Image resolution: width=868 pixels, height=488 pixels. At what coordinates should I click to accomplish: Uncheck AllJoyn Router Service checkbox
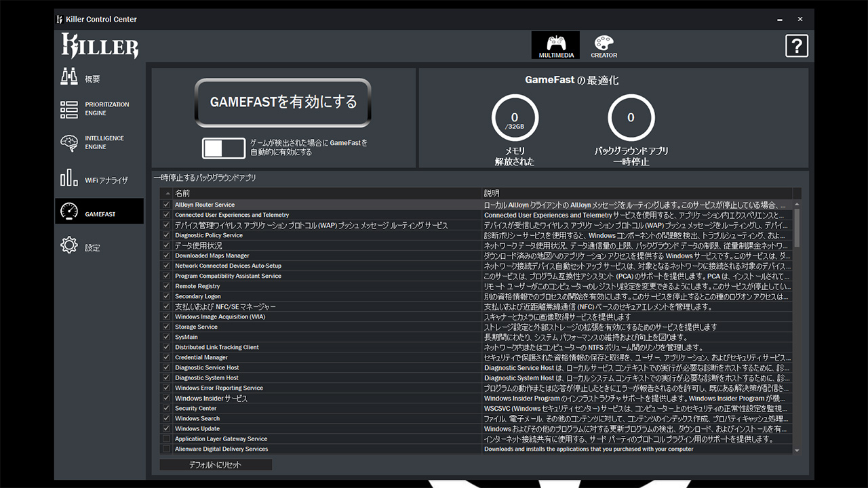tap(166, 205)
